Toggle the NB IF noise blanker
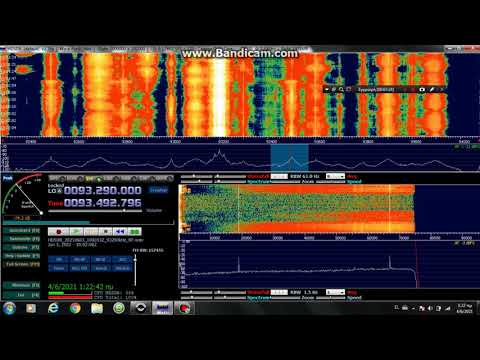Screen dimensions: 480x360 [101, 259]
